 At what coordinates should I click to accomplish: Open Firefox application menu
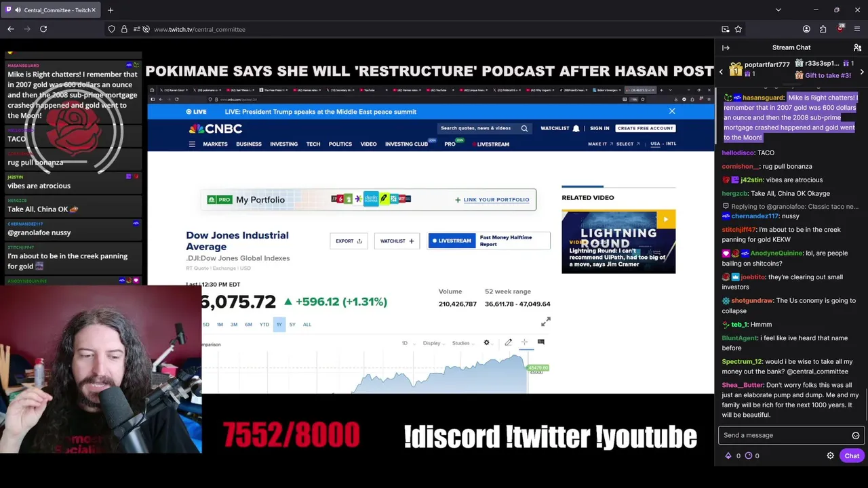[x=857, y=29]
